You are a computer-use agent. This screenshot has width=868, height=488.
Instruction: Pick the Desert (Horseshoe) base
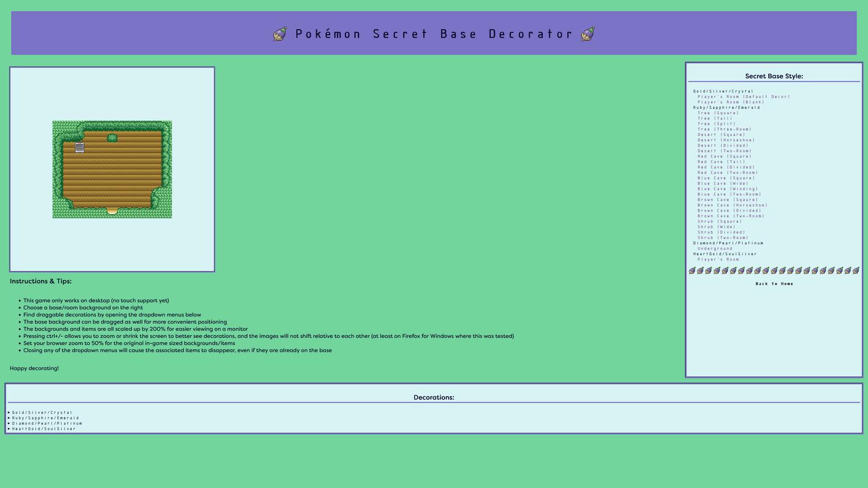click(x=726, y=140)
